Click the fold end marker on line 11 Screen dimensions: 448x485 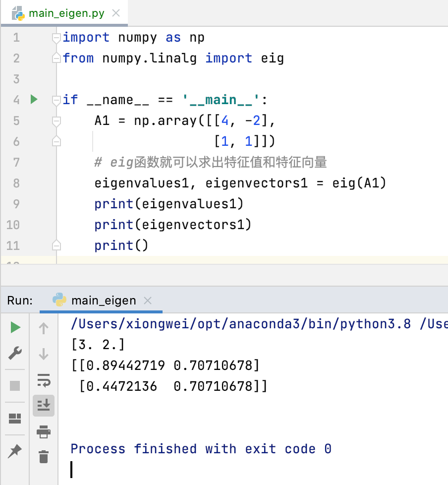tap(56, 245)
